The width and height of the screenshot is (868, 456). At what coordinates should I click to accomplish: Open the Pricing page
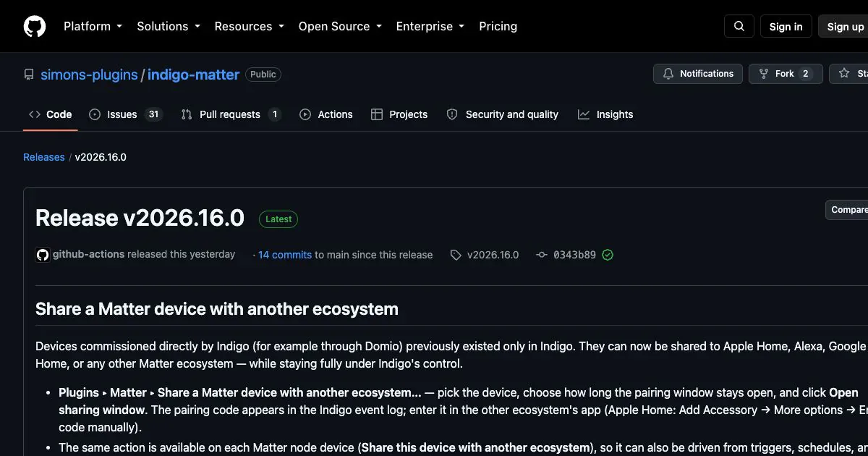(498, 26)
